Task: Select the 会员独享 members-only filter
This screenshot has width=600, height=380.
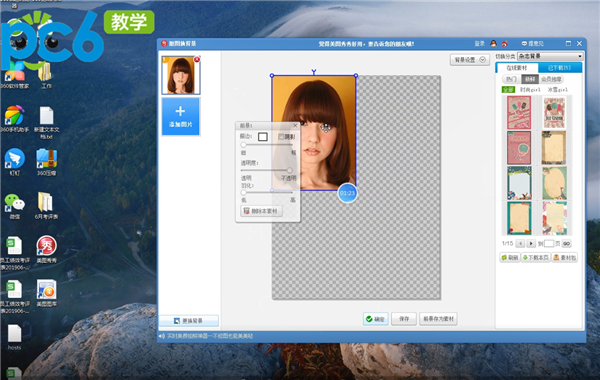Action: [551, 79]
